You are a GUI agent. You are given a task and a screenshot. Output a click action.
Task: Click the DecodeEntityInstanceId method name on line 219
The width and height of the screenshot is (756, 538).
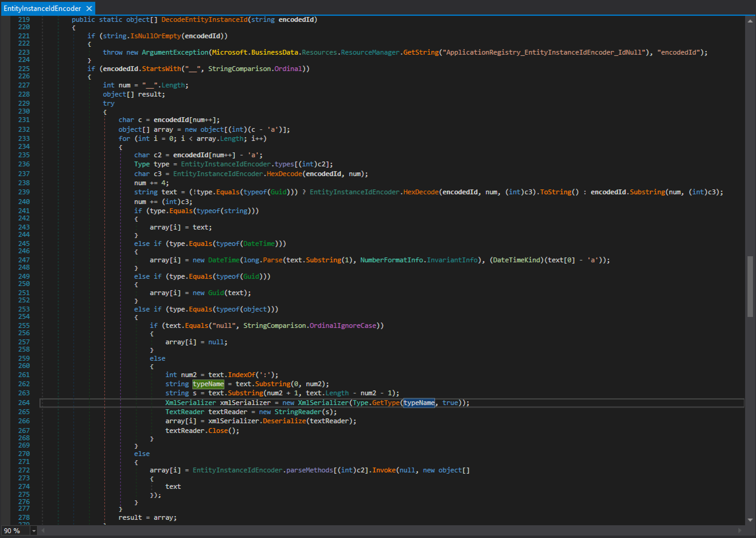point(204,19)
